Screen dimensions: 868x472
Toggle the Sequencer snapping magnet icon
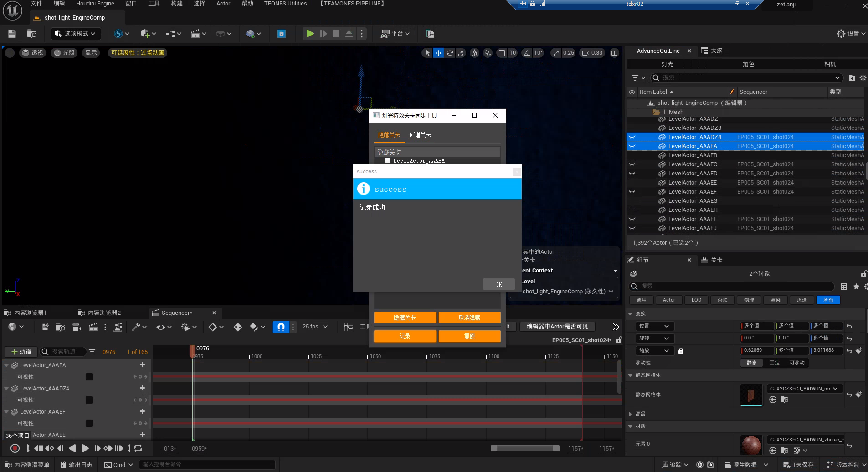pyautogui.click(x=281, y=327)
